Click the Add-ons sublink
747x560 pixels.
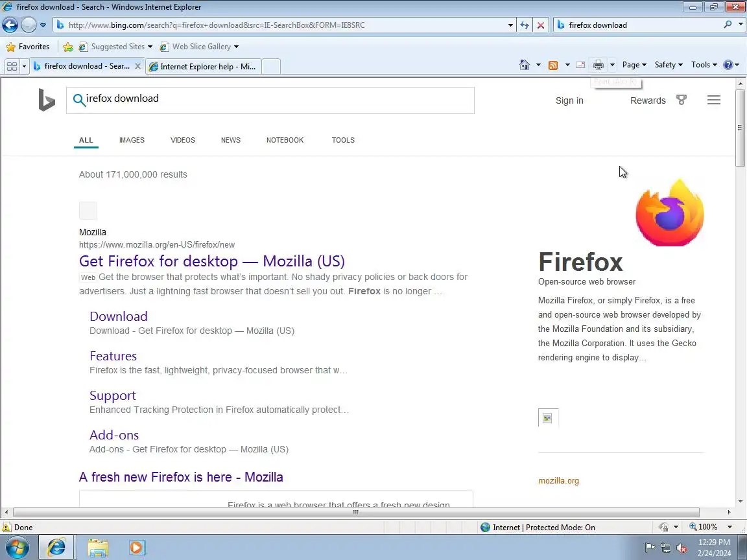tap(114, 435)
